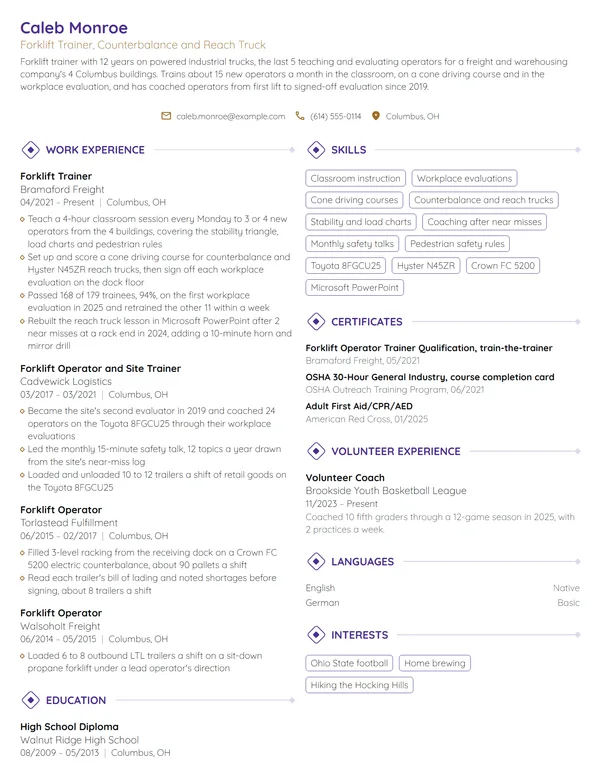600x776 pixels.
Task: Click the diamond icon beside Skills
Action: click(x=316, y=149)
